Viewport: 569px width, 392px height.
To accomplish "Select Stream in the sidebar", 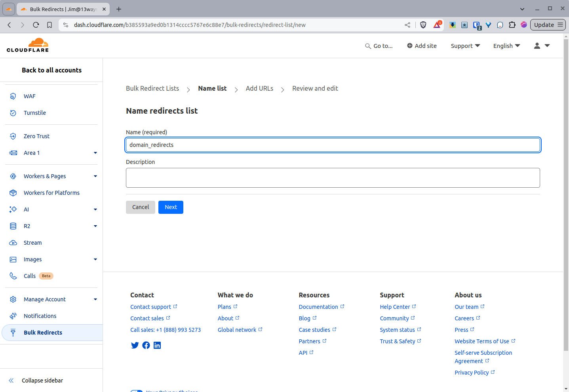I will coord(32,243).
